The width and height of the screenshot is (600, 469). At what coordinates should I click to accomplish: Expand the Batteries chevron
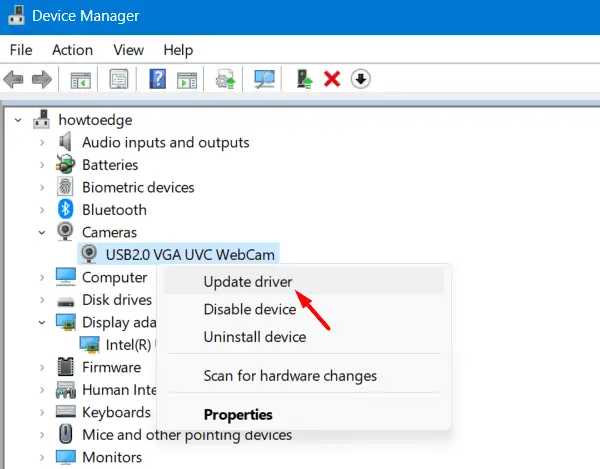click(x=42, y=165)
